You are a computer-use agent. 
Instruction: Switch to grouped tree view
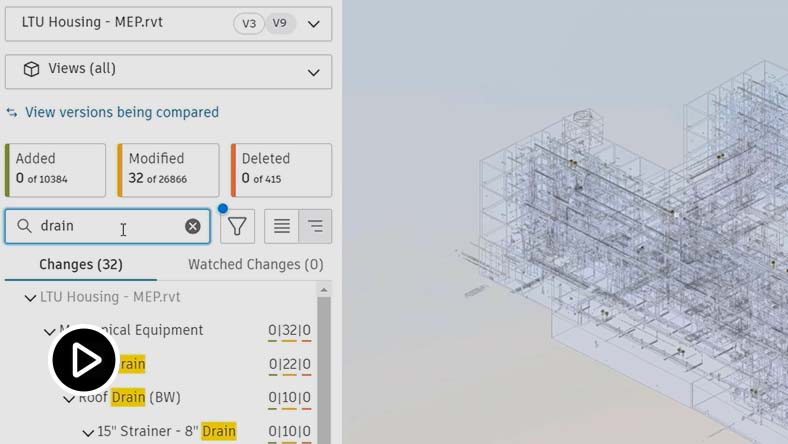point(315,226)
